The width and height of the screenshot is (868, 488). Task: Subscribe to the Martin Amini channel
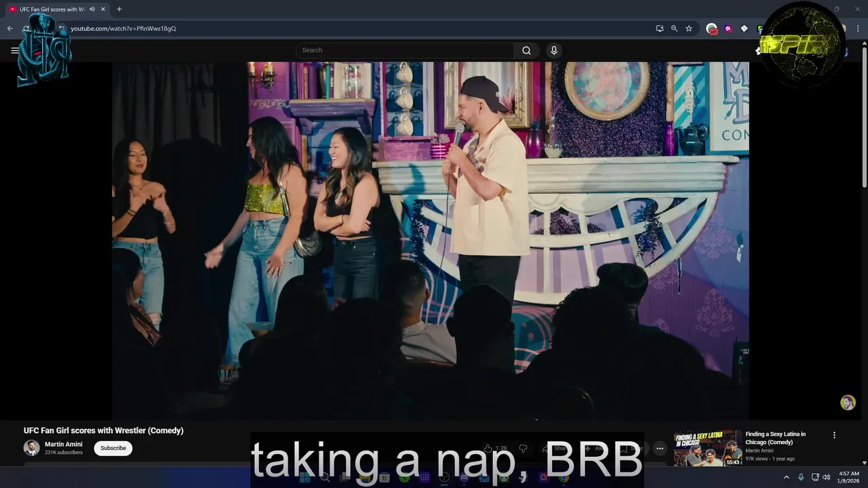point(113,448)
